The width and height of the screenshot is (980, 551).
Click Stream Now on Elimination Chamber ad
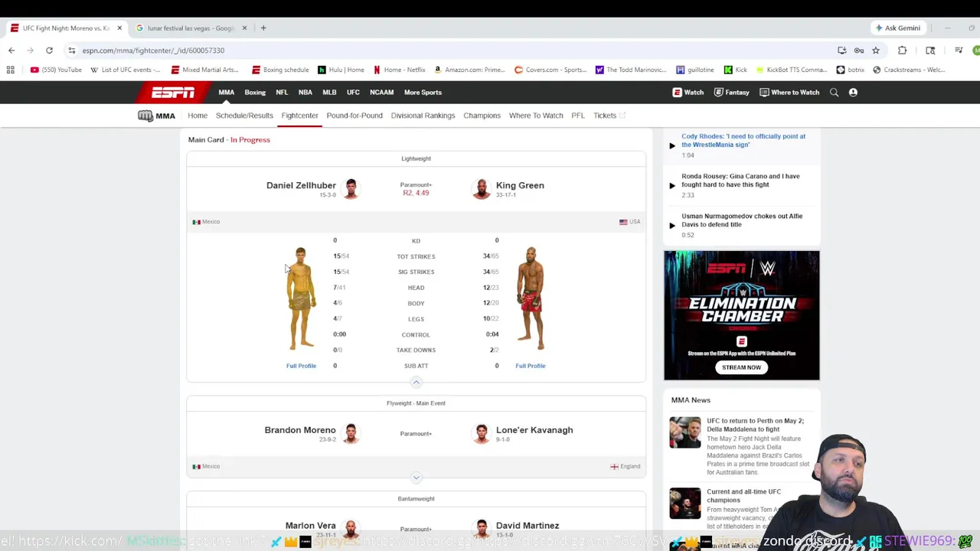[741, 367]
